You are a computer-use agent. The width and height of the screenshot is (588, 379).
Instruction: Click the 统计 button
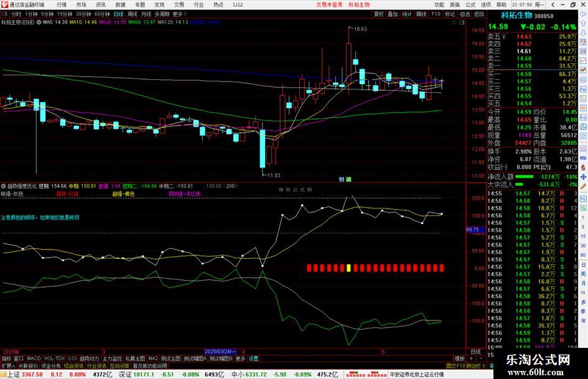[407, 14]
